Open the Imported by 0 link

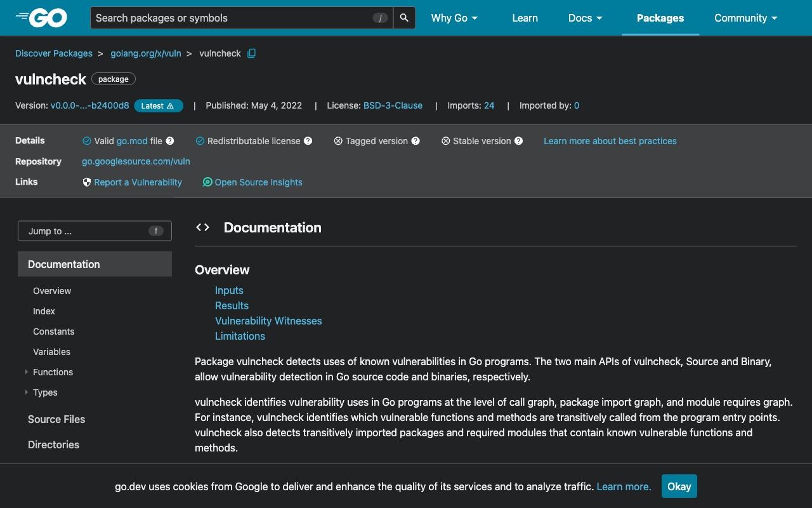pos(577,105)
